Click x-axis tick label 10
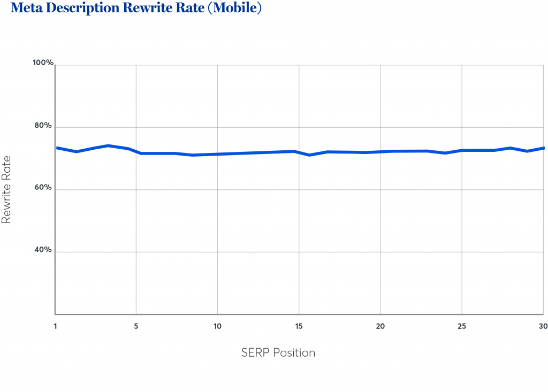 click(x=217, y=326)
